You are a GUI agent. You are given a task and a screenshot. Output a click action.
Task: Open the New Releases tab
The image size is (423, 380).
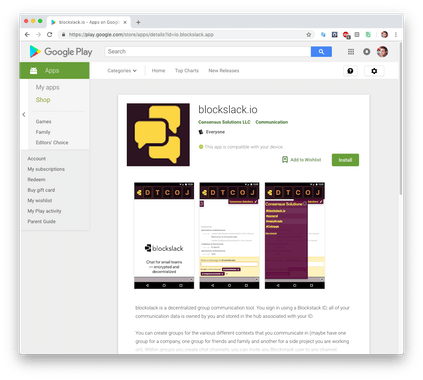(224, 71)
